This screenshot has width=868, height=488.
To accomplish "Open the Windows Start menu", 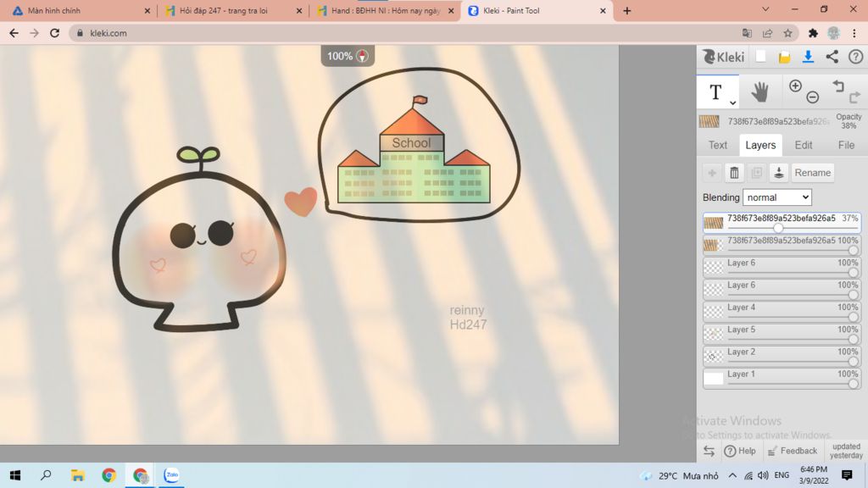I will [x=15, y=475].
